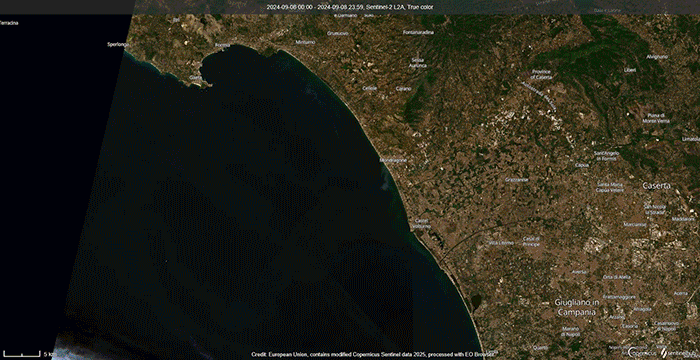Click the Formia town label

(x=222, y=45)
